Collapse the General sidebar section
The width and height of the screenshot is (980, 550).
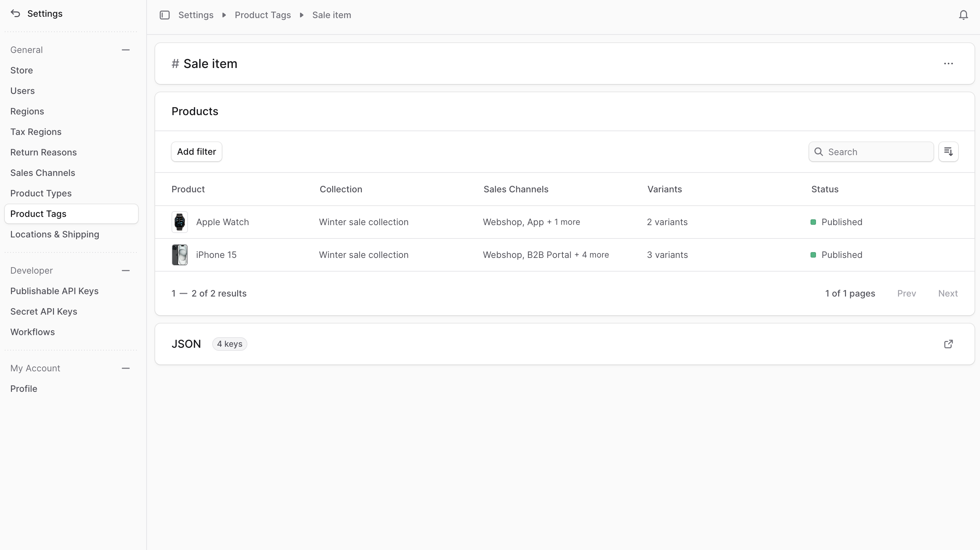coord(125,50)
